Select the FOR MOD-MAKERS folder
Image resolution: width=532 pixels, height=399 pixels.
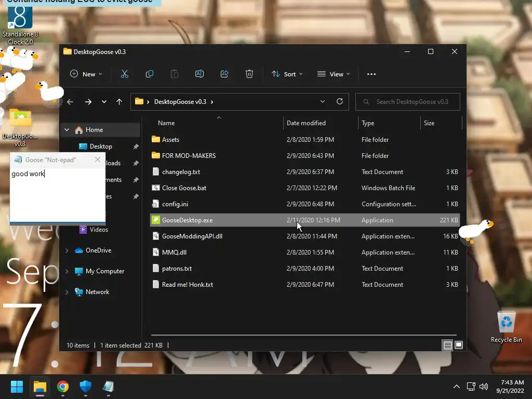point(304,155)
